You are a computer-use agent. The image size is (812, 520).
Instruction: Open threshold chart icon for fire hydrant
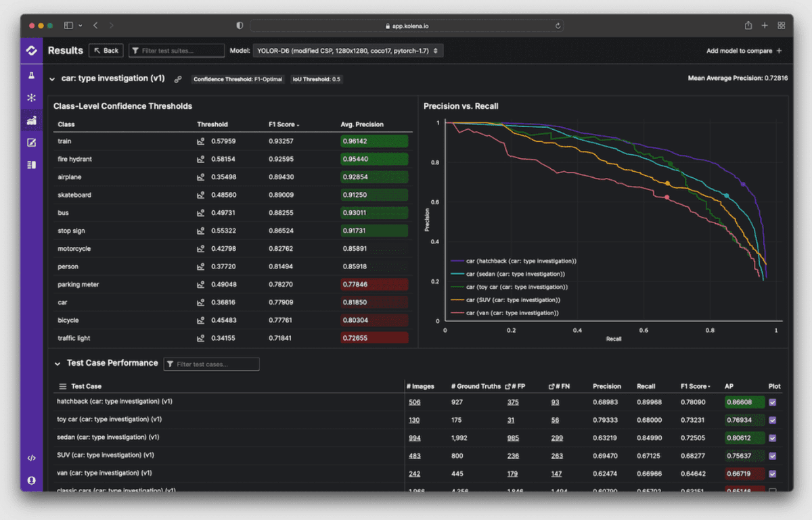pyautogui.click(x=201, y=160)
